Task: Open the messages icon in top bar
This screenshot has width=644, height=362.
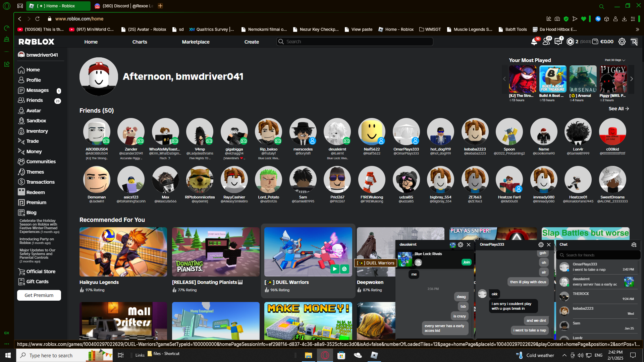Action: point(558,42)
